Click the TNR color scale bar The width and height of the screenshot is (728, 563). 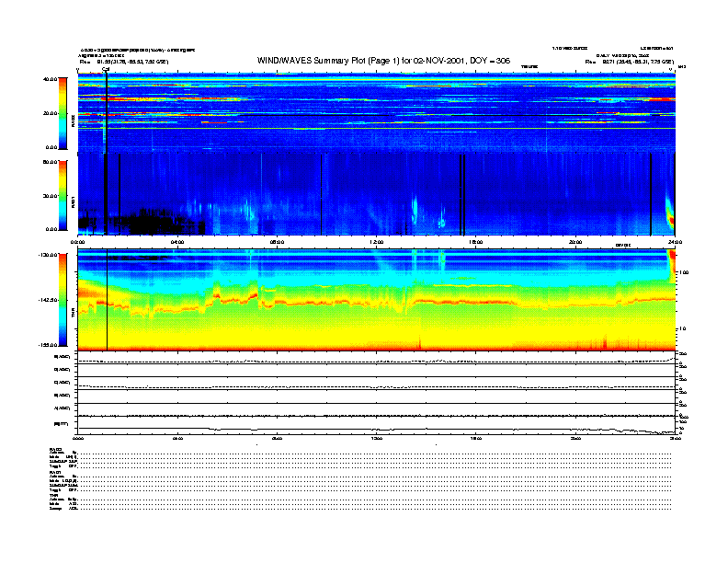[x=63, y=300]
